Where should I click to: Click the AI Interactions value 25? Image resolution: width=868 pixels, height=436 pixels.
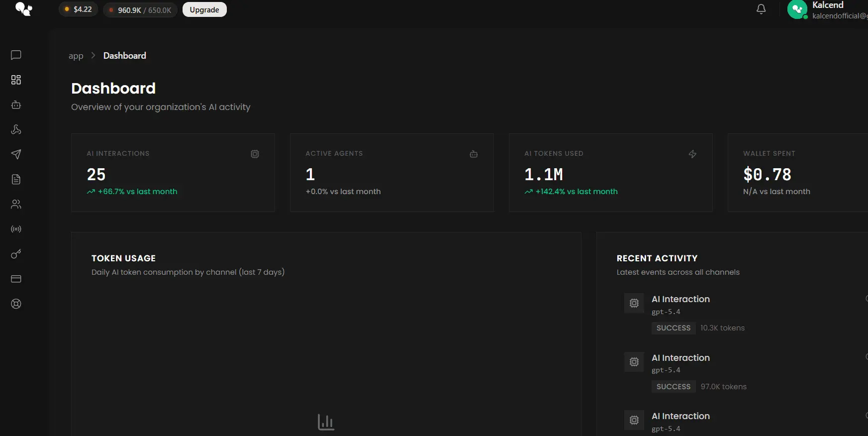tap(96, 174)
